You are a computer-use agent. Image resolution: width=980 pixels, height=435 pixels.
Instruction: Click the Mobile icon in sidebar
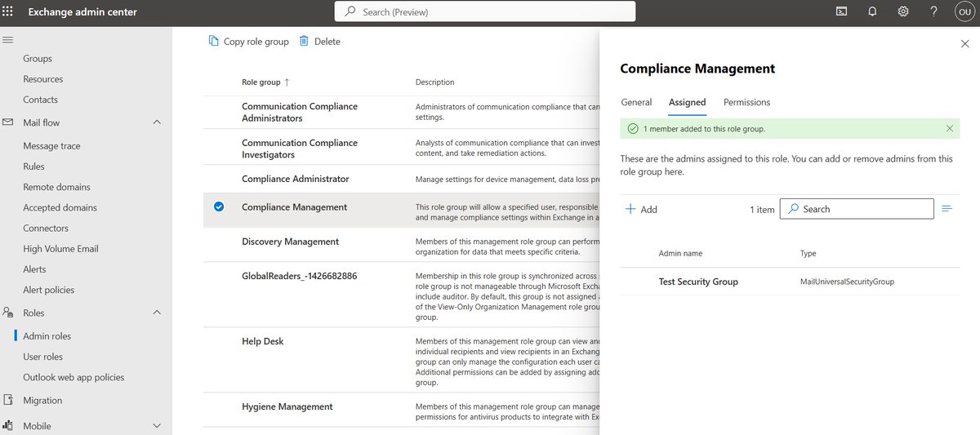8,425
